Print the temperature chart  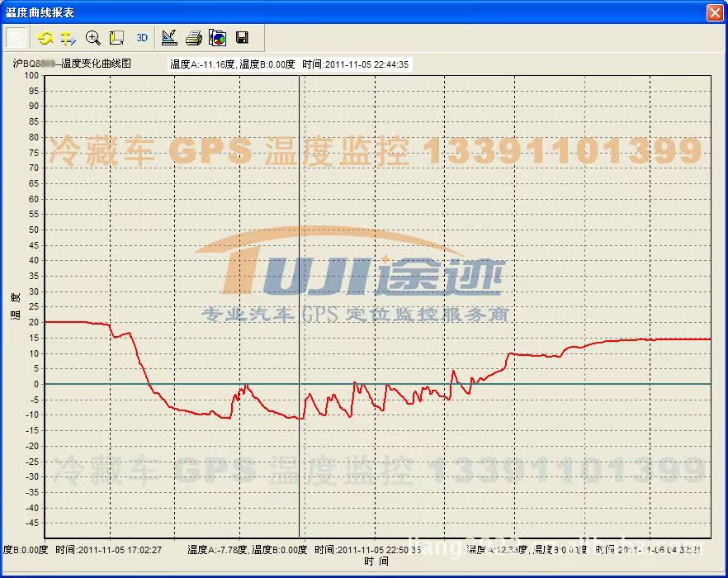tap(194, 38)
